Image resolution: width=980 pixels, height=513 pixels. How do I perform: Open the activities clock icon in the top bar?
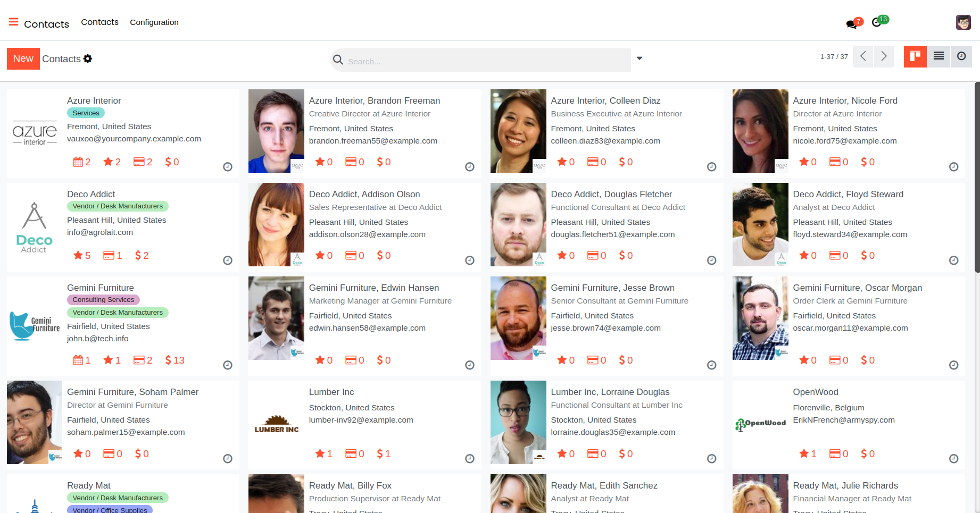[x=877, y=22]
